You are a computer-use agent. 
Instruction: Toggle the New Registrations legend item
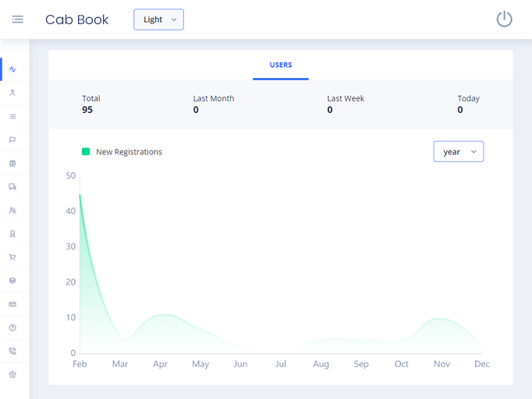point(122,152)
